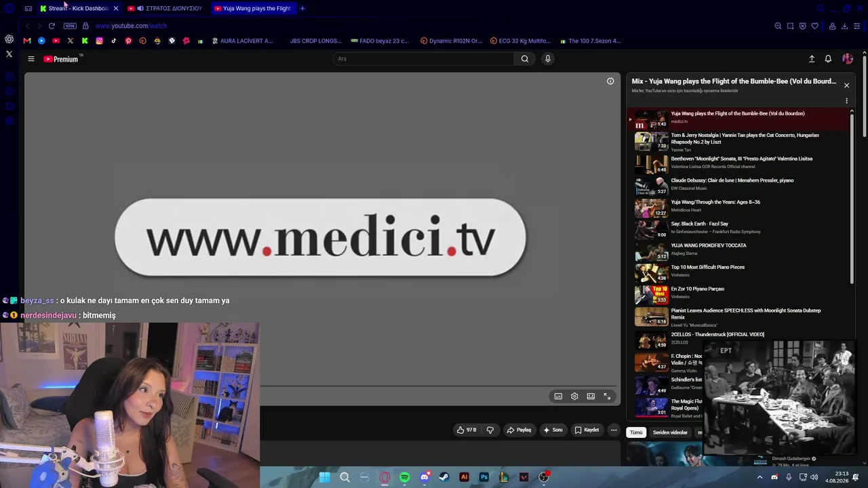The image size is (868, 488).
Task: Open Steam from the Windows taskbar
Action: tap(444, 477)
